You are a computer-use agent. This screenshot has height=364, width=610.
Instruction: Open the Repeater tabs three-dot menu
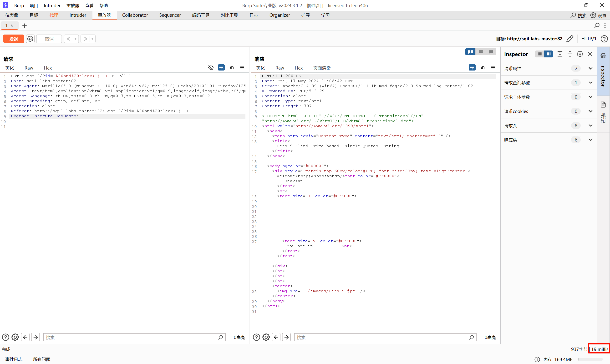605,25
